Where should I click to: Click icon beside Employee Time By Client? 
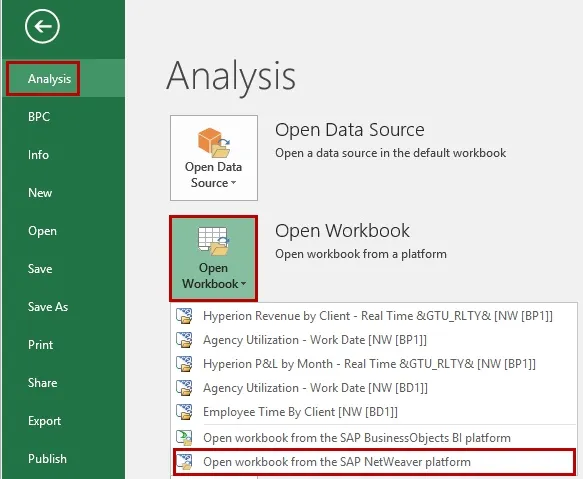click(x=184, y=412)
